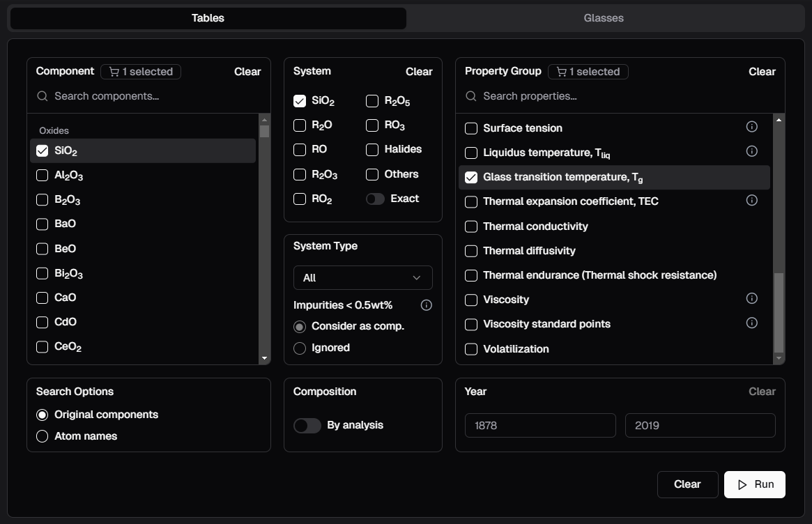Click the Property Group scroll up arrow

(779, 121)
